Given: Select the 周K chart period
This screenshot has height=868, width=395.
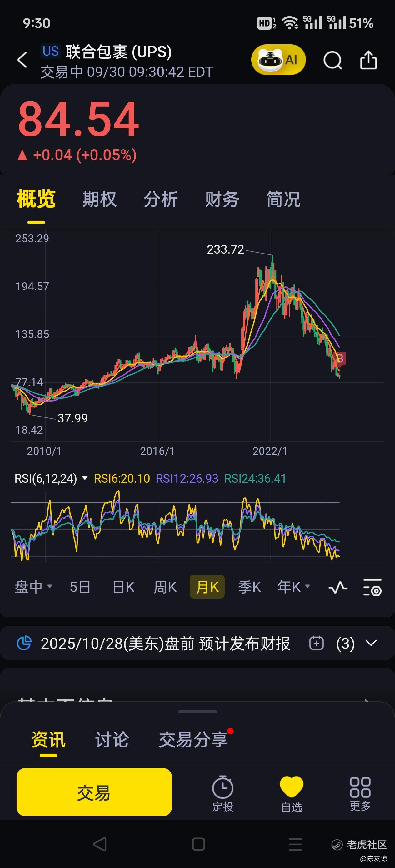Looking at the screenshot, I should tap(165, 587).
